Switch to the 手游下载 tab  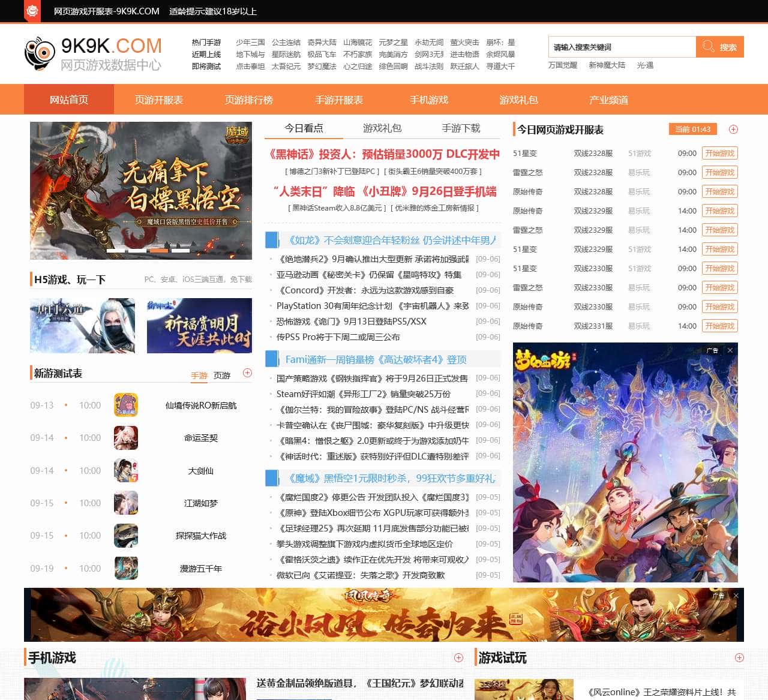point(461,128)
